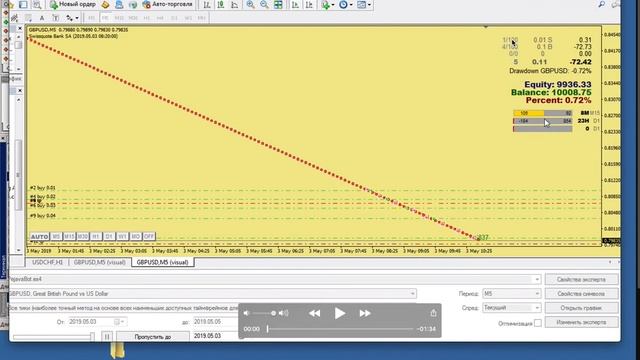Viewport: 640px width, 360px height.
Task: Select the bar chart type icon
Action: pyautogui.click(x=207, y=4)
